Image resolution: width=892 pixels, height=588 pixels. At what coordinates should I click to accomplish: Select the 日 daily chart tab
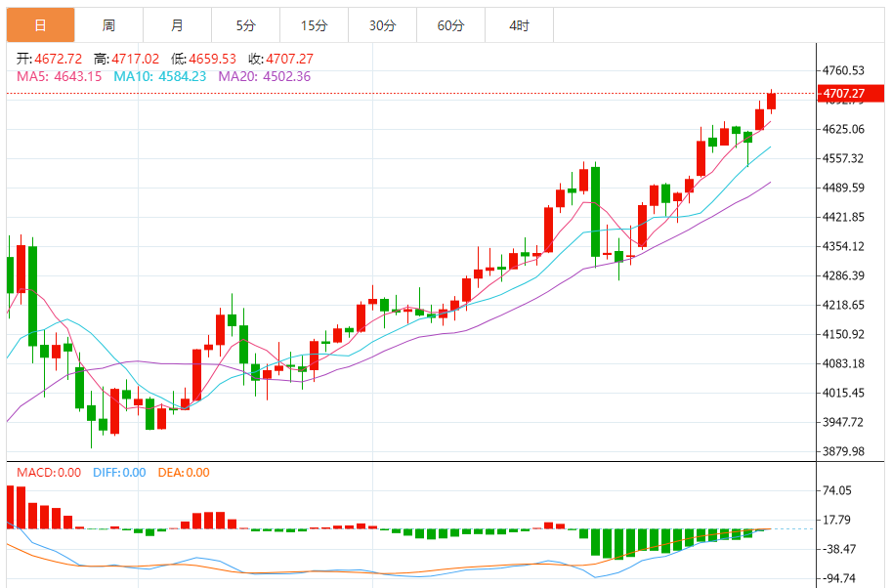pos(40,25)
